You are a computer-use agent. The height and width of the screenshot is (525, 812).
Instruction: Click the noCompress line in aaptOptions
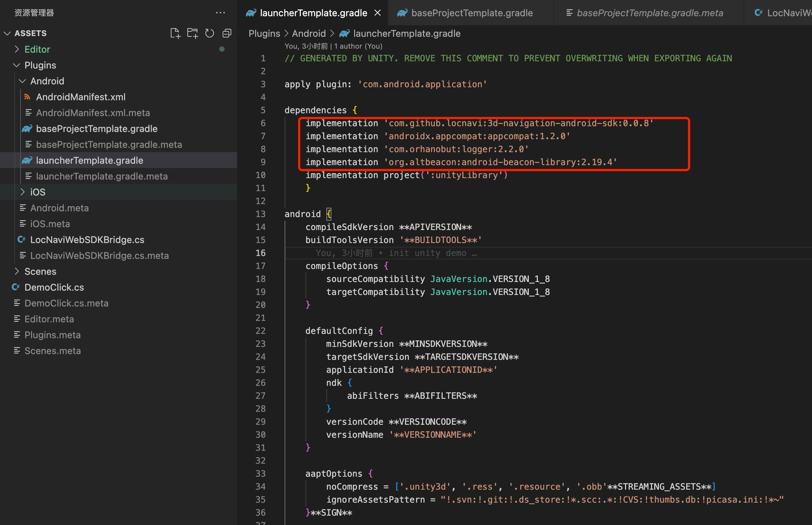pyautogui.click(x=521, y=486)
